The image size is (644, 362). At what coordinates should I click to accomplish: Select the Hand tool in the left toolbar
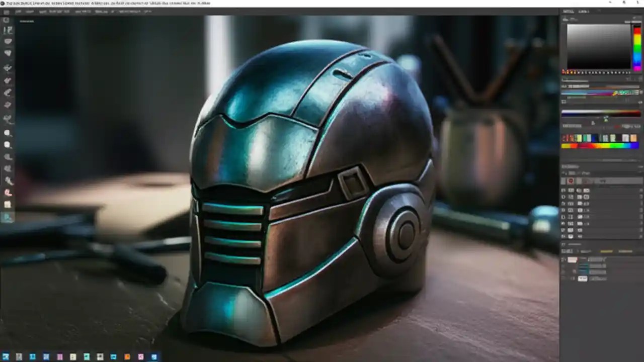[x=7, y=205]
